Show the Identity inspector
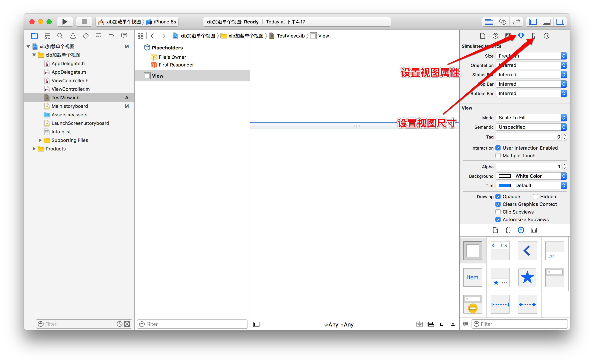The height and width of the screenshot is (364, 594). pyautogui.click(x=508, y=36)
